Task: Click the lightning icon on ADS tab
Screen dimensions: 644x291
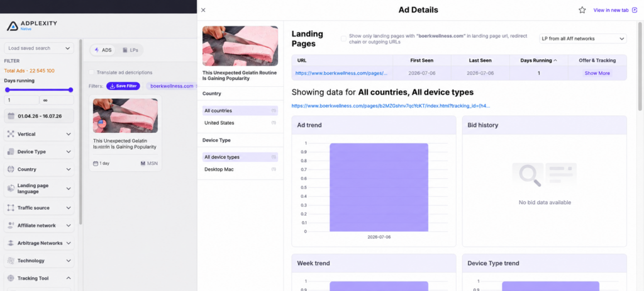Action: [x=97, y=50]
